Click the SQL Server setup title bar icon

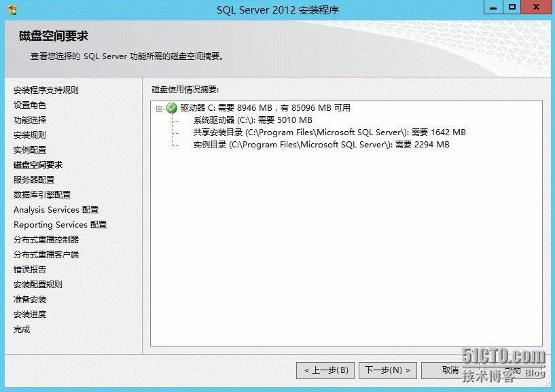[x=12, y=10]
